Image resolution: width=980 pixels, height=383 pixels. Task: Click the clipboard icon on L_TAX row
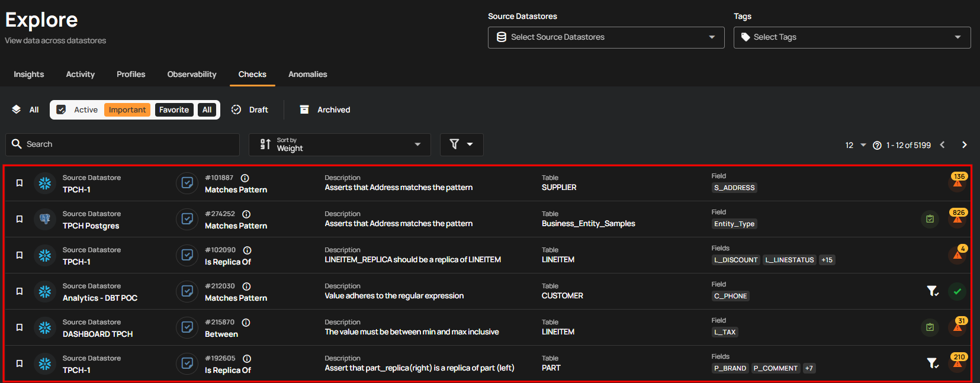[930, 327]
